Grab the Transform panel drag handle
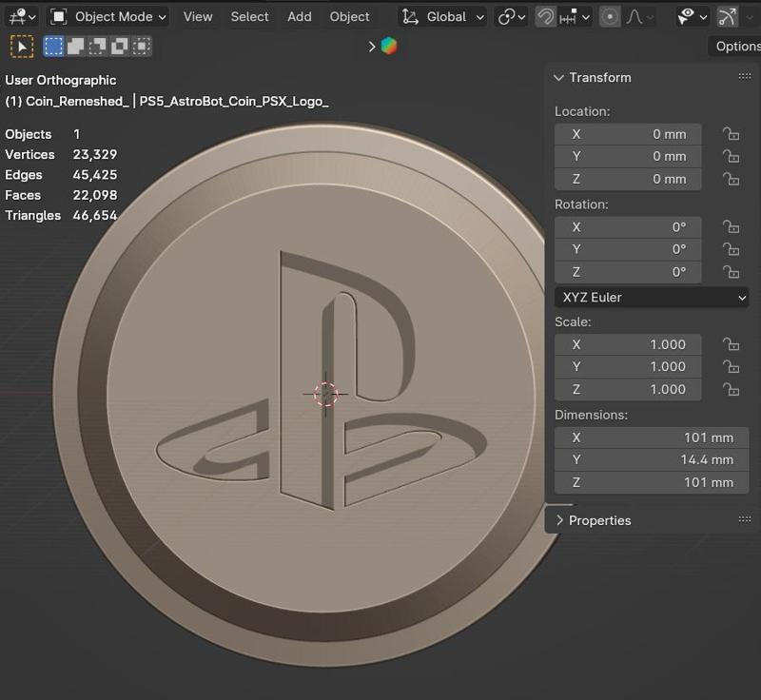The height and width of the screenshot is (700, 761). coord(745,77)
